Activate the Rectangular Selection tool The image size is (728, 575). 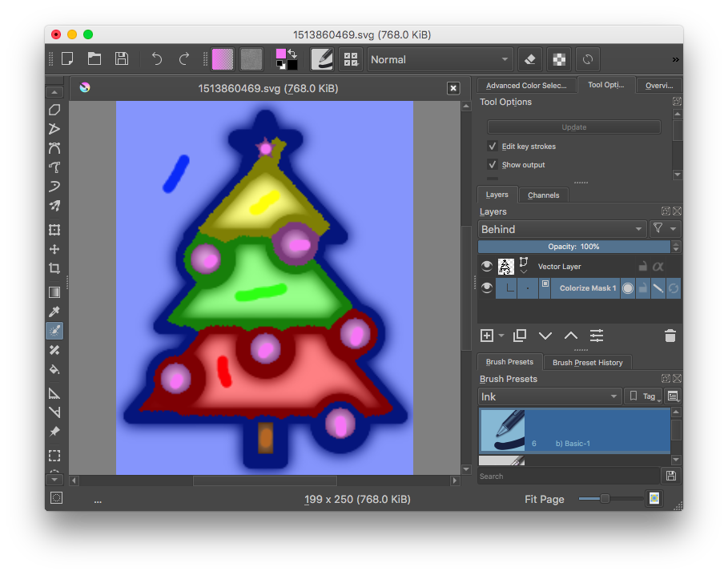pyautogui.click(x=54, y=455)
